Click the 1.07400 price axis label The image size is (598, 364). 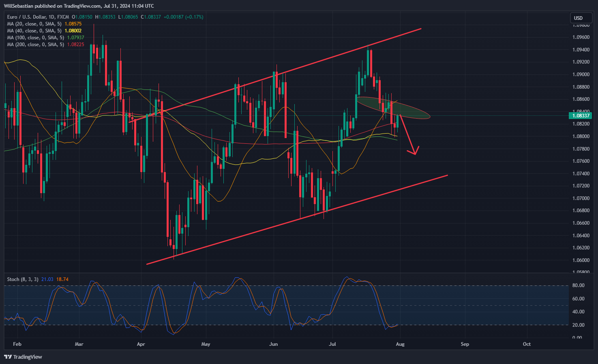click(581, 174)
